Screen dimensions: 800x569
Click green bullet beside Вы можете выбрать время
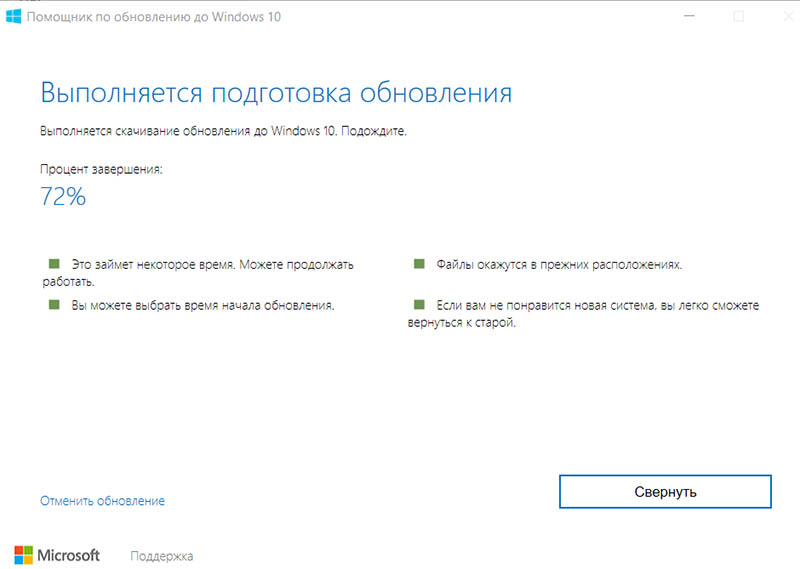(54, 305)
